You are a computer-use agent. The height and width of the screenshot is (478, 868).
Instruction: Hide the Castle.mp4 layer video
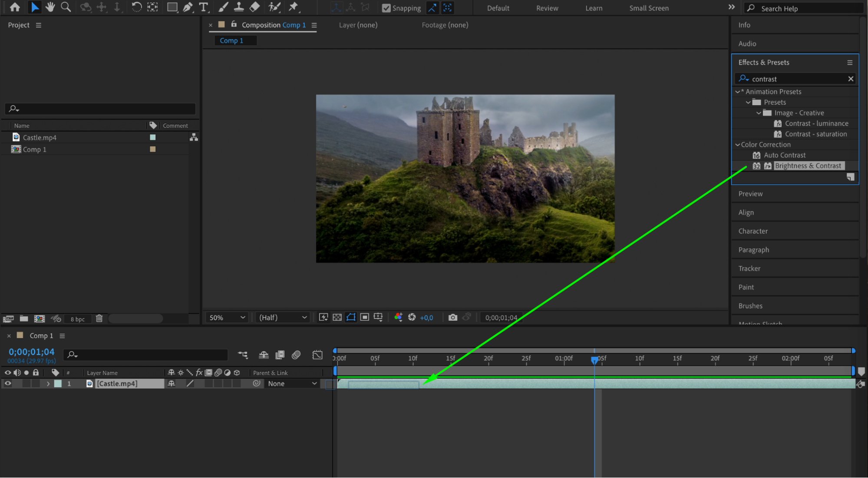click(8, 384)
